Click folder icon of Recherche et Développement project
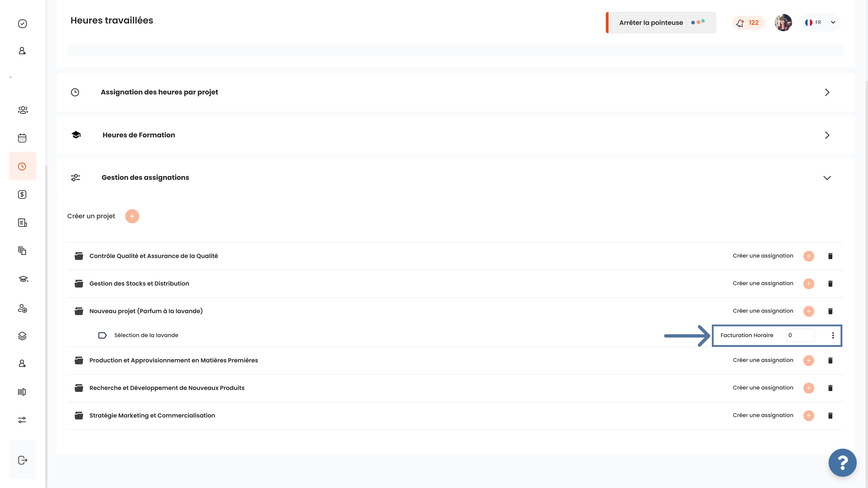 (79, 388)
